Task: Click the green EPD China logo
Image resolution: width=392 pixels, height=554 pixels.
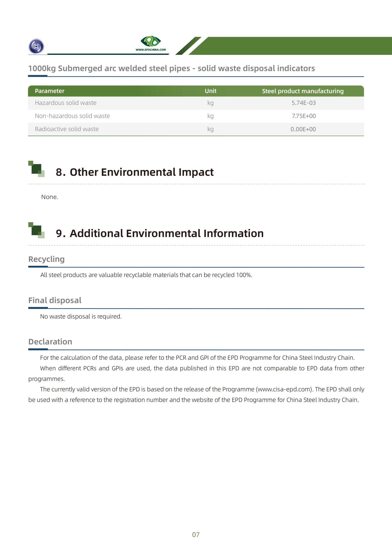Action: 151,41
